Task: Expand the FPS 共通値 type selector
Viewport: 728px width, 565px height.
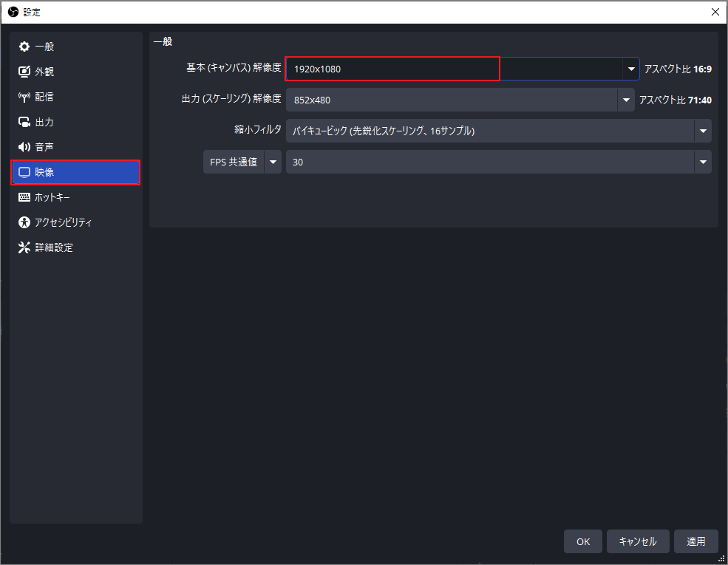Action: [273, 162]
